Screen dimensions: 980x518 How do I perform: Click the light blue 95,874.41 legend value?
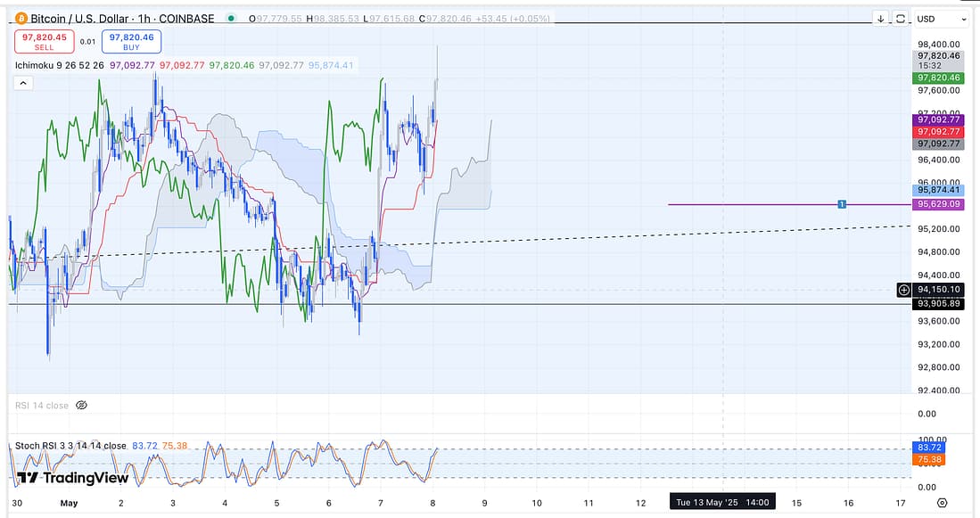tap(331, 65)
